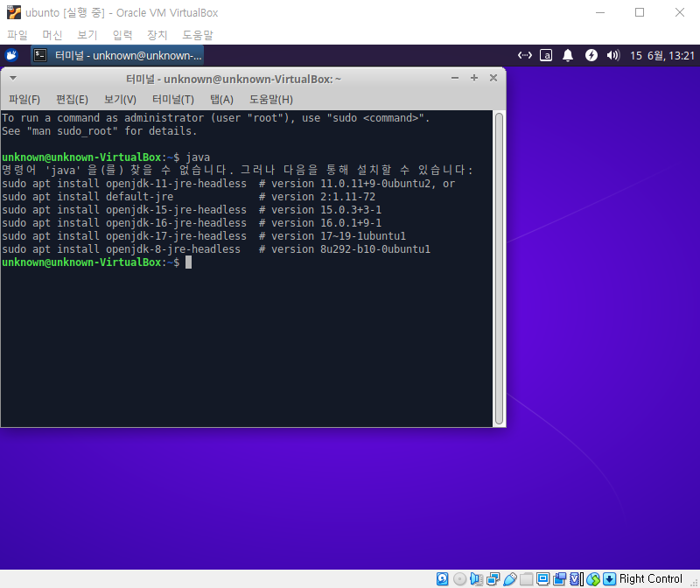Open VirtualBox 파일 menu
The height and width of the screenshot is (588, 700).
point(17,35)
